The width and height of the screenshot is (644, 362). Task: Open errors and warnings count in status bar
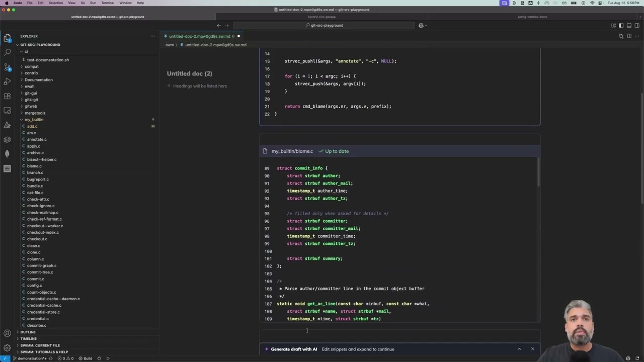(x=65, y=358)
